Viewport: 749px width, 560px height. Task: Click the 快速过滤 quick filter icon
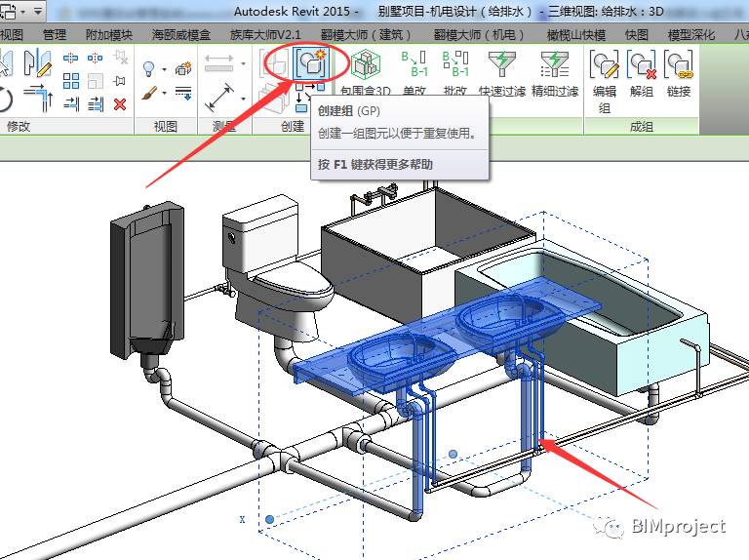pyautogui.click(x=501, y=64)
